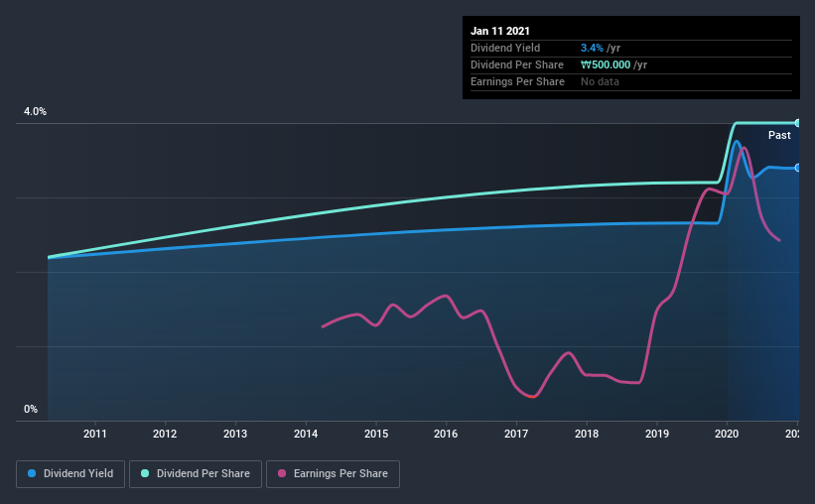
Task: Click the 2014 x-axis label
Action: point(306,434)
